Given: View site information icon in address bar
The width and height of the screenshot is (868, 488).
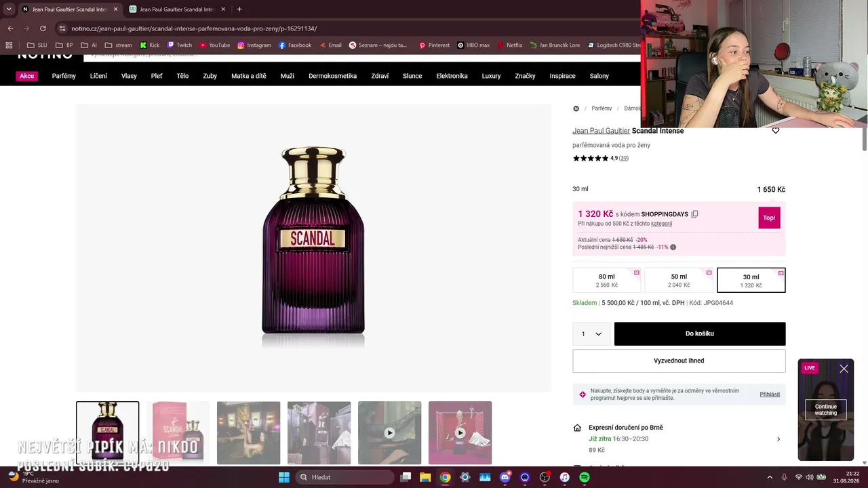Looking at the screenshot, I should 62,28.
